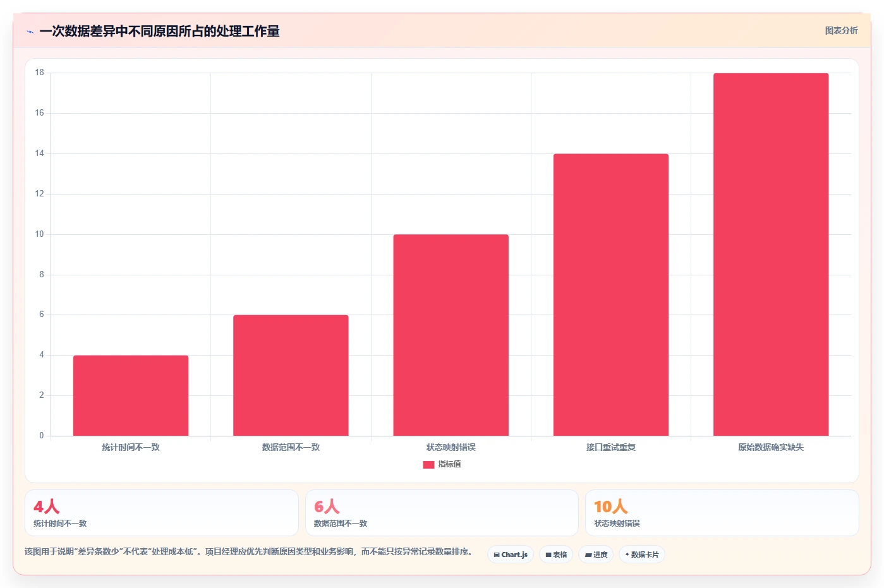Screen dimensions: 884x588
Task: Click the 进度 tag icon
Action: point(588,555)
